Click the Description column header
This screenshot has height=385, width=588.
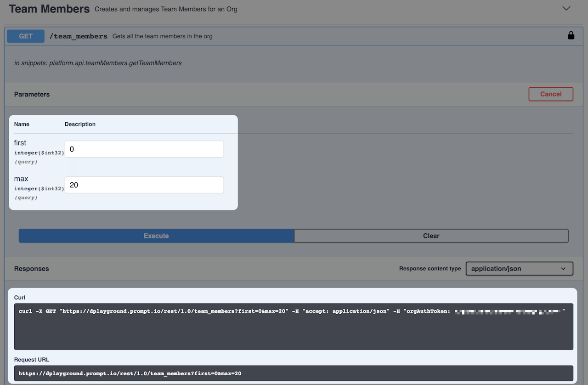pos(80,124)
